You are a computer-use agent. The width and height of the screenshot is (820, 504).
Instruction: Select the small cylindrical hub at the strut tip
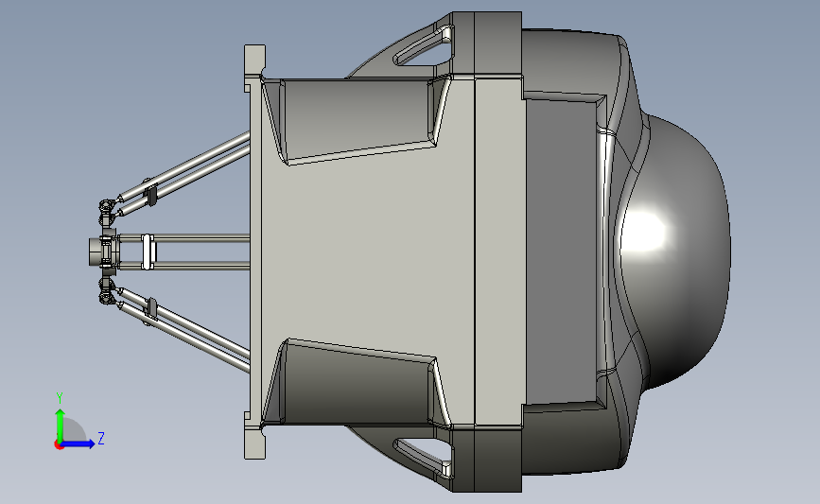pos(96,252)
